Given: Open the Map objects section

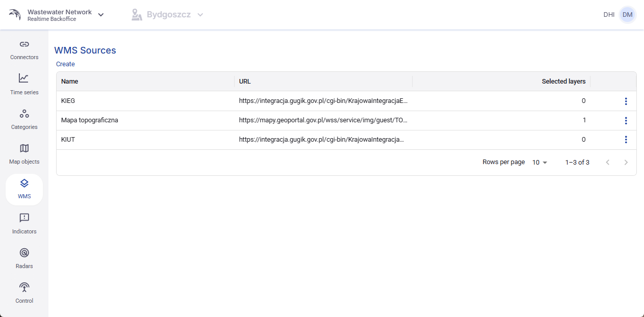Looking at the screenshot, I should coord(24,154).
